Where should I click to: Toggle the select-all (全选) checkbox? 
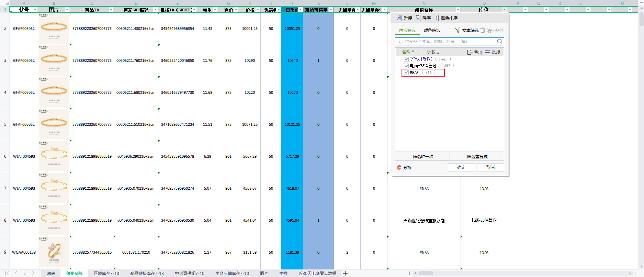(x=406, y=59)
